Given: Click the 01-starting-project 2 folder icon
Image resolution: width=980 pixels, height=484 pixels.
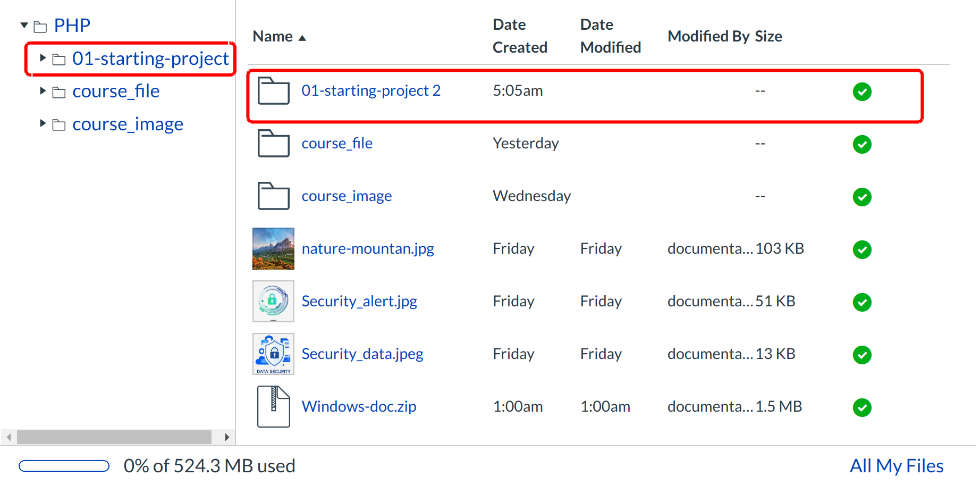Looking at the screenshot, I should 273,91.
